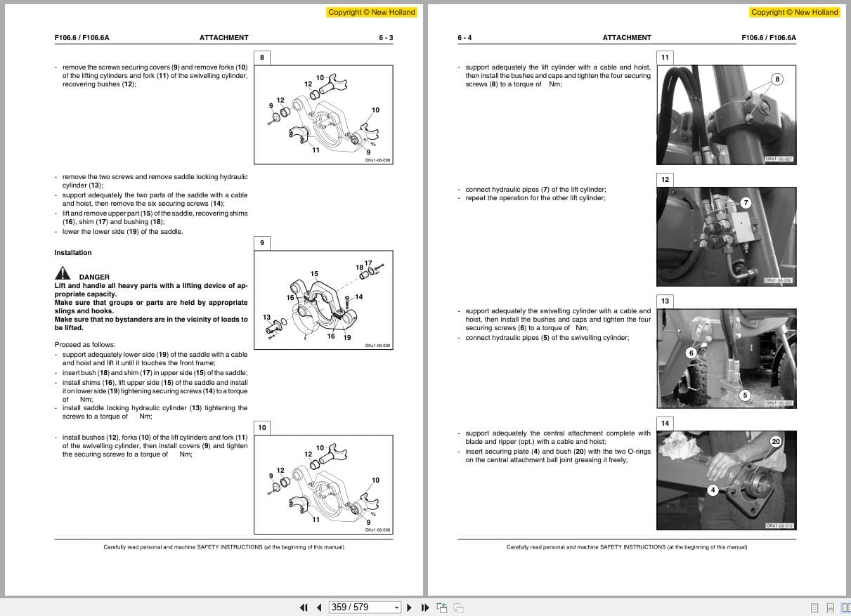This screenshot has width=851, height=616.
Task: Switch to single page view
Action: (814, 607)
